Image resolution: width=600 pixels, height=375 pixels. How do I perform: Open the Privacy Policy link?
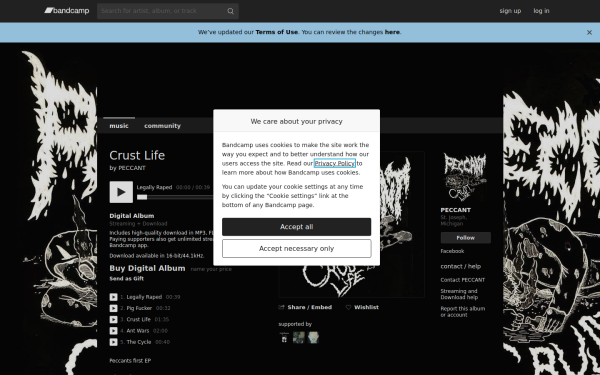pos(335,163)
